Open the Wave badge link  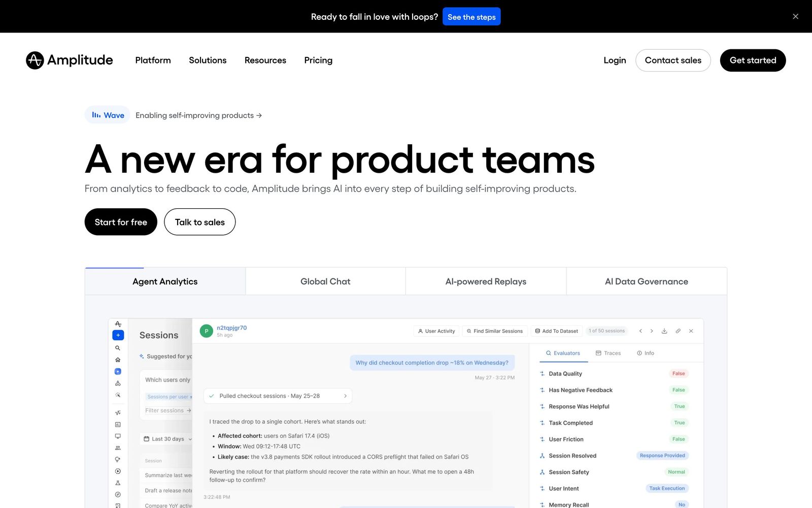(108, 115)
